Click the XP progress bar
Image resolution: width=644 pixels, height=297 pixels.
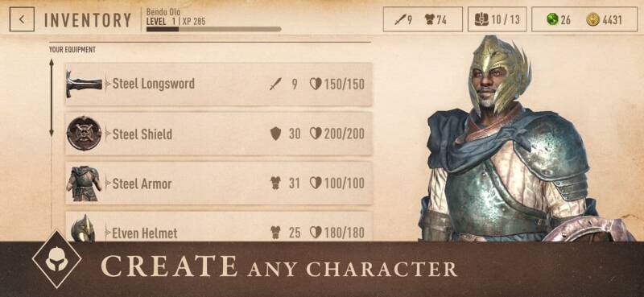tap(213, 29)
